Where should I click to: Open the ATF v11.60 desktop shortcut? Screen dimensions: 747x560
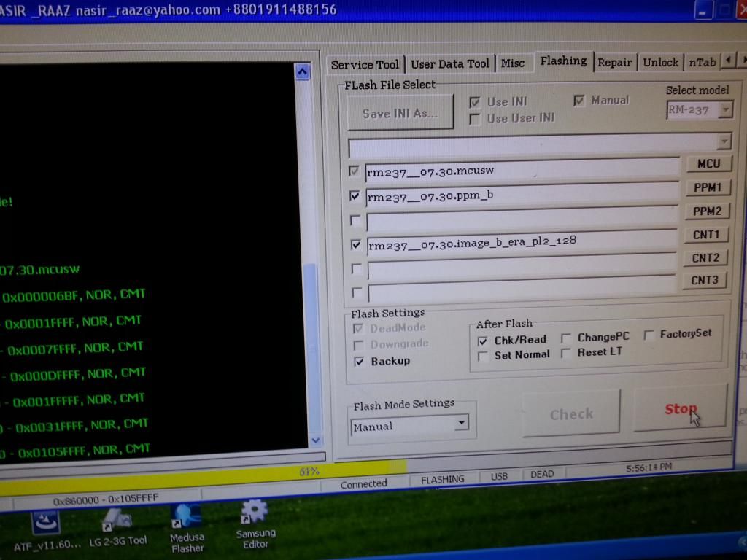tap(45, 528)
